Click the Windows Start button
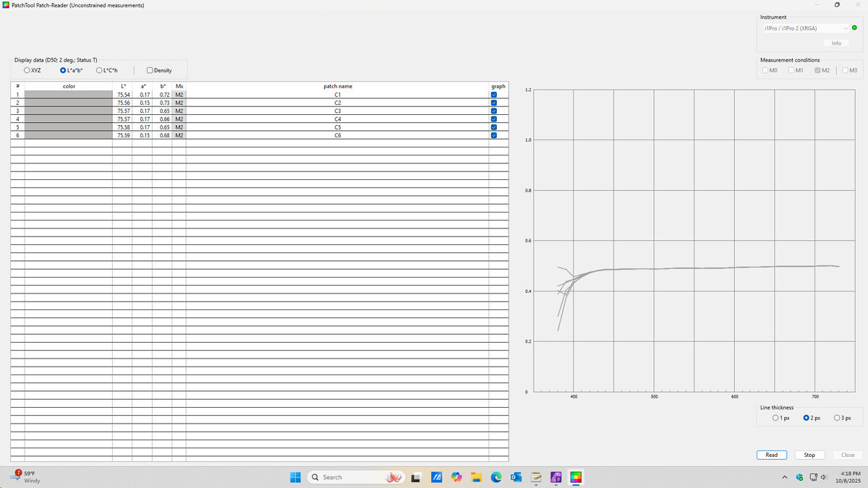Screen dimensions: 868x488 pyautogui.click(x=295, y=477)
